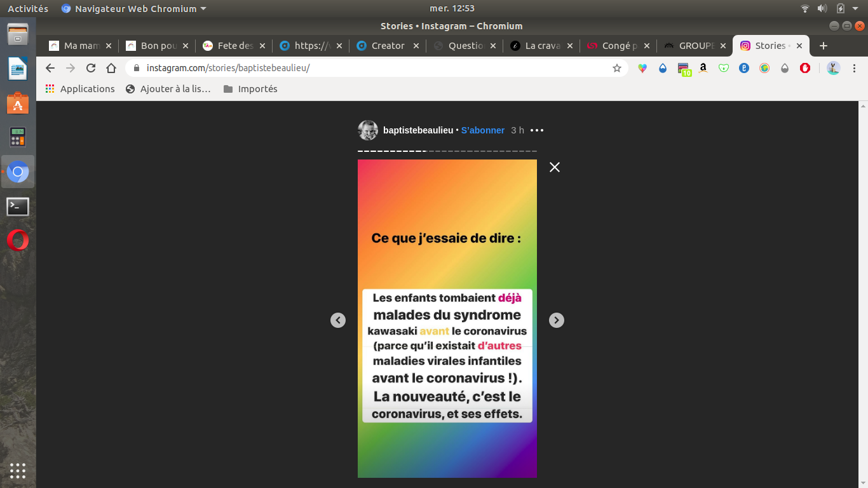Close the Instagram story viewer
The width and height of the screenshot is (868, 488).
[555, 167]
